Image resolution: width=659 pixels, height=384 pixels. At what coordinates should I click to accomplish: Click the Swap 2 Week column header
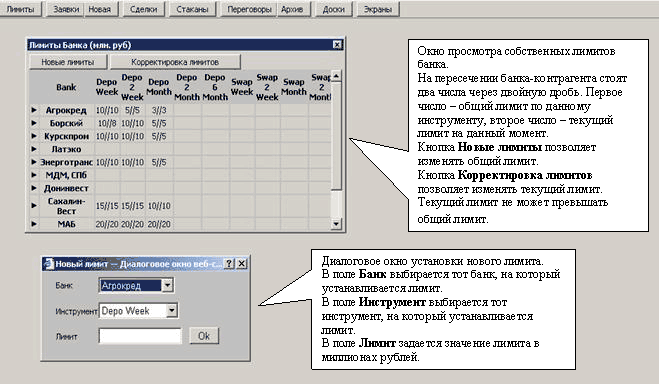click(x=267, y=87)
